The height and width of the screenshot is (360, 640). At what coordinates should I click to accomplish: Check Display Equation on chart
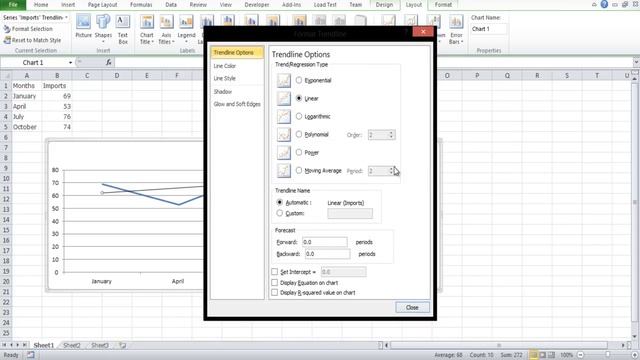[275, 282]
